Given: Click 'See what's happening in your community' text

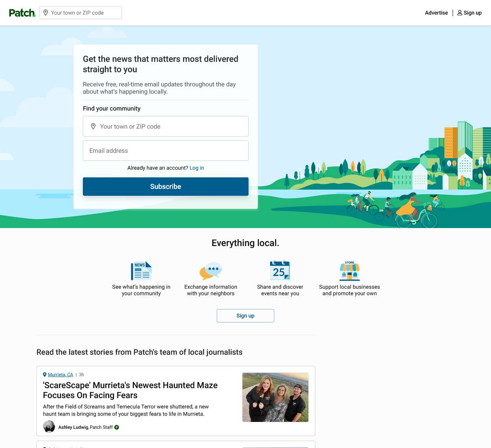Looking at the screenshot, I should pos(141,290).
